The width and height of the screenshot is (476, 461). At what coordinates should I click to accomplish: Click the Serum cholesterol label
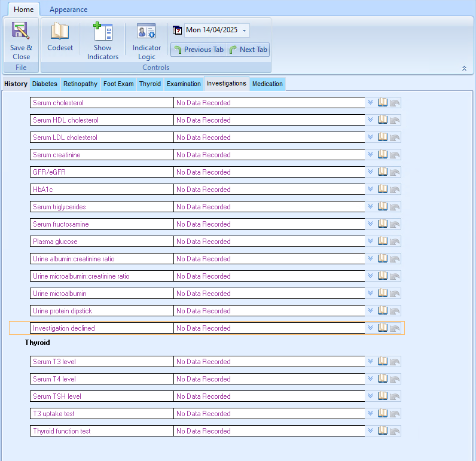58,103
